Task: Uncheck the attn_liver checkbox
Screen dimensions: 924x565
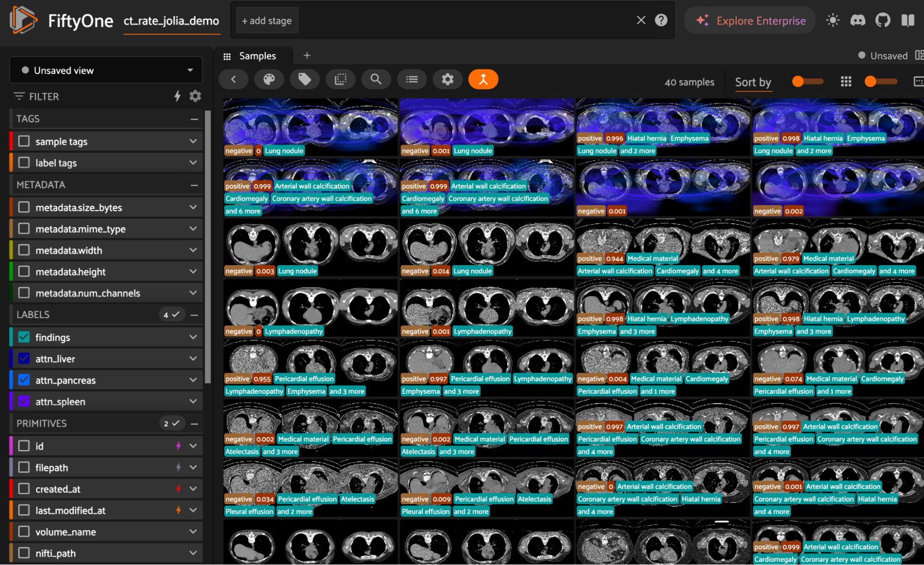Action: 24,358
